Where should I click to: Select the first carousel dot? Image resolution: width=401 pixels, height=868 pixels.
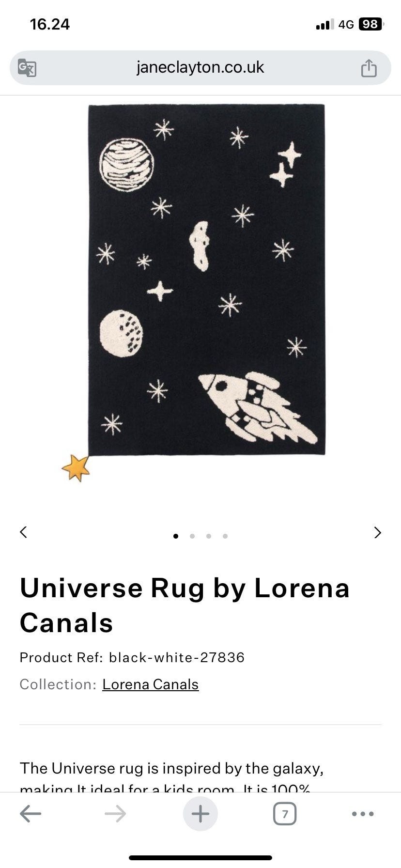pyautogui.click(x=176, y=536)
